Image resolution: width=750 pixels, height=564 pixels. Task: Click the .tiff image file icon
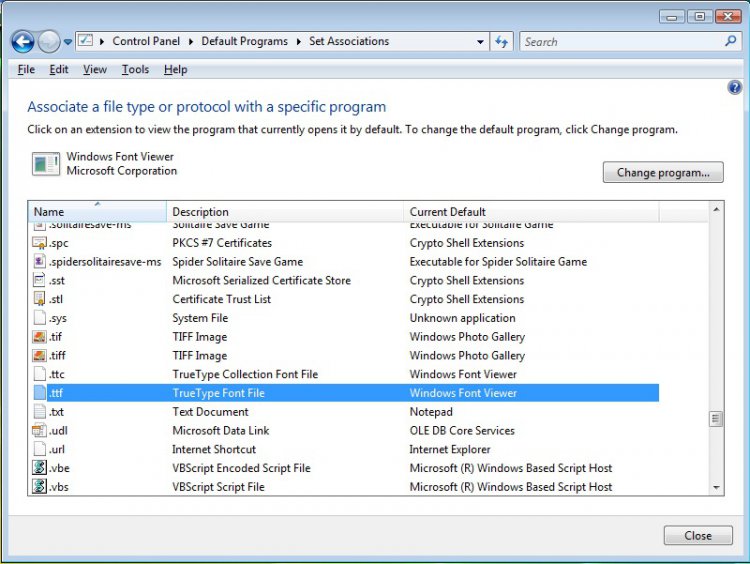tap(39, 355)
